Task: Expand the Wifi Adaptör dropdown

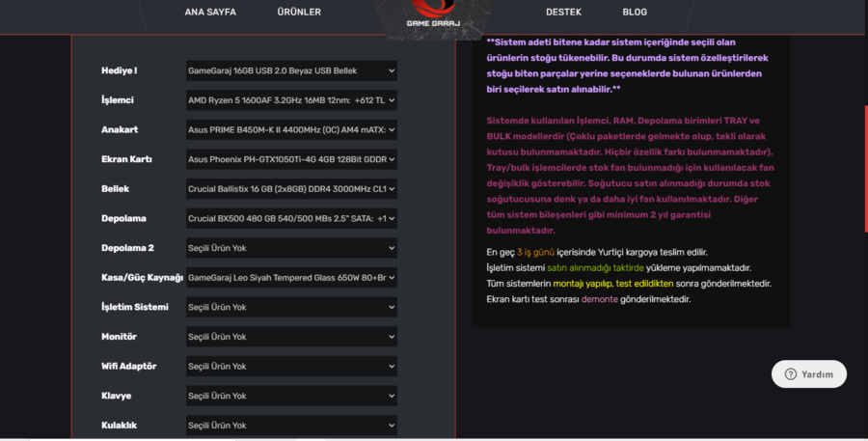Action: 291,366
